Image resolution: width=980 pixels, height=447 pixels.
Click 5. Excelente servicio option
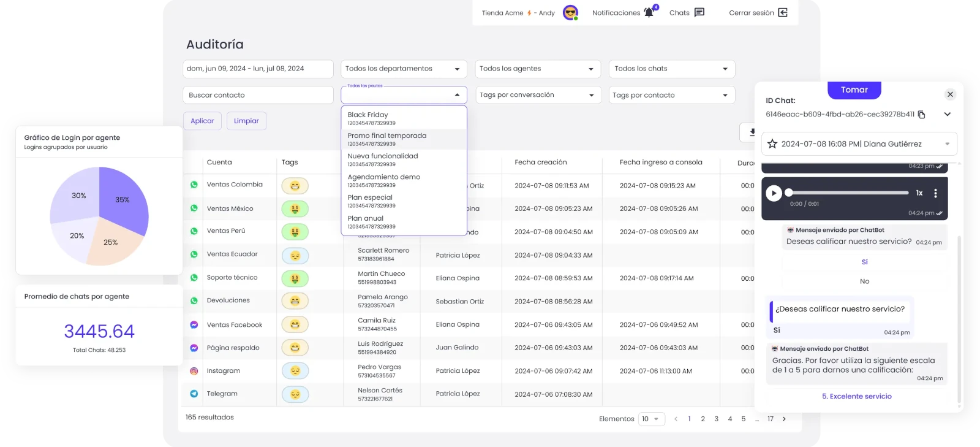click(856, 397)
